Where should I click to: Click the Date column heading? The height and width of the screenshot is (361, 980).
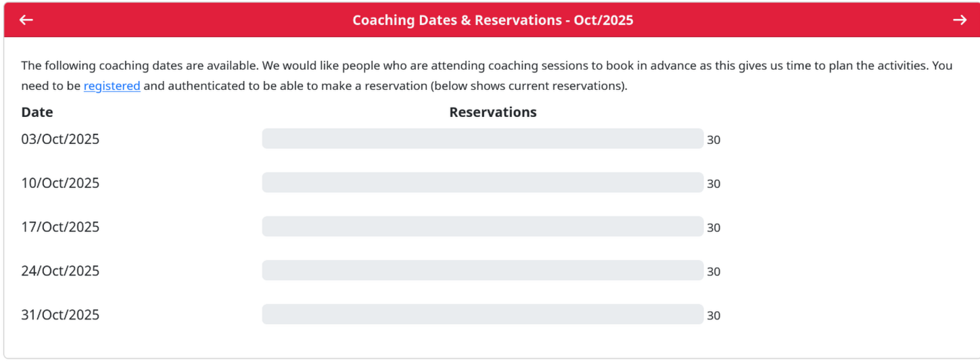37,112
